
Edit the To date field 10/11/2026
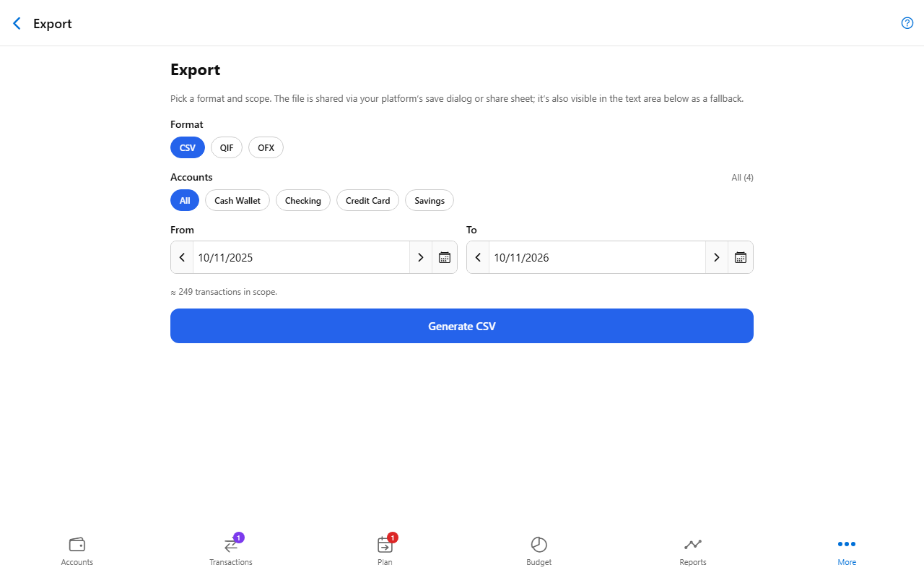point(598,257)
